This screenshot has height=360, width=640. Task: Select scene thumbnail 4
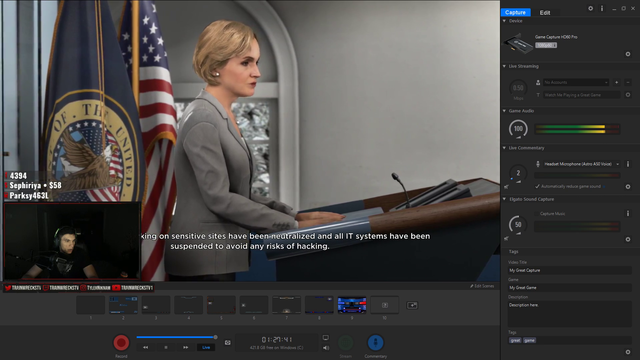point(189,305)
